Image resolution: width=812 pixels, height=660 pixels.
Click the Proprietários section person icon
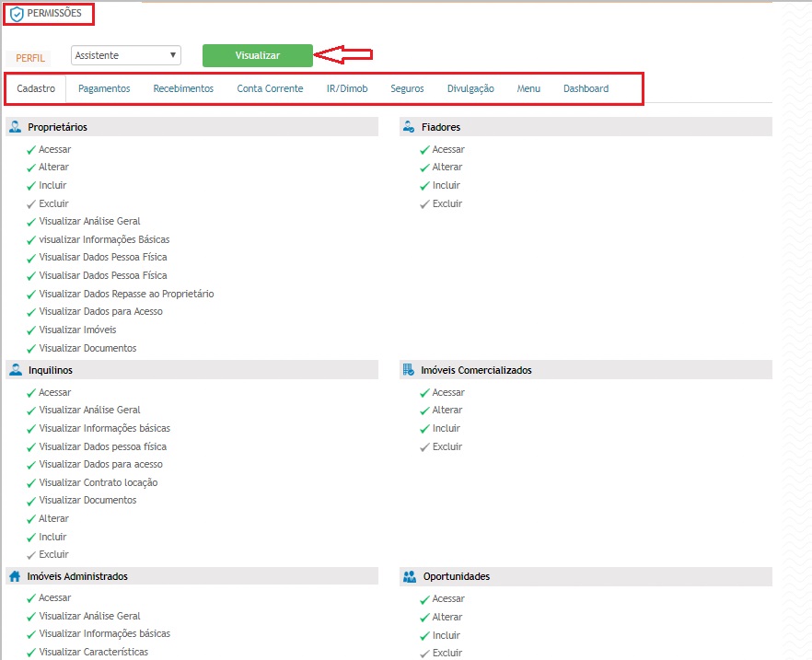coord(16,127)
